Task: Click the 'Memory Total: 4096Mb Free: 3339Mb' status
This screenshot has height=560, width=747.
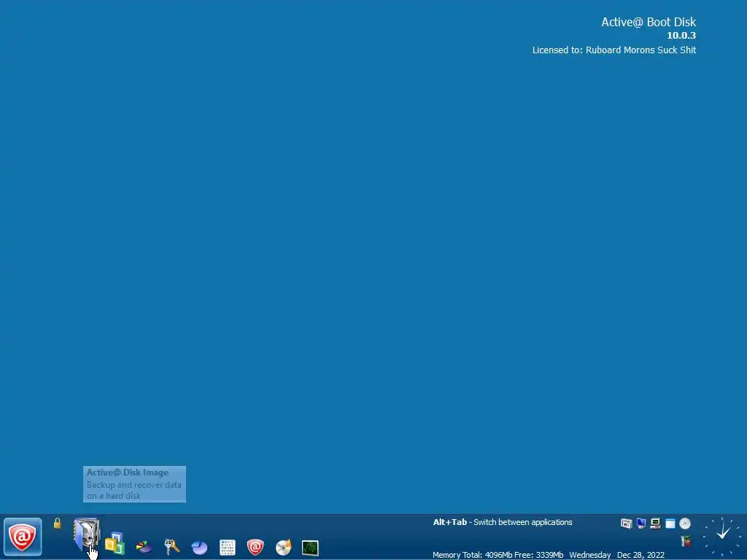Action: click(498, 555)
